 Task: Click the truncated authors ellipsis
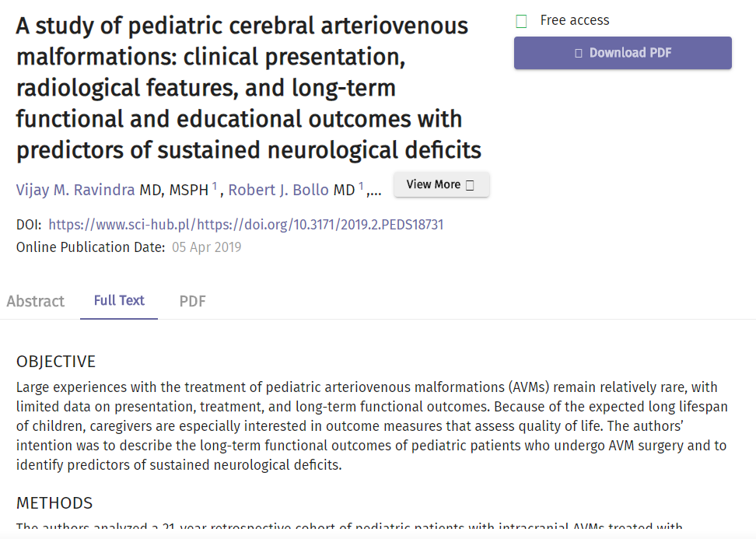[x=376, y=191]
